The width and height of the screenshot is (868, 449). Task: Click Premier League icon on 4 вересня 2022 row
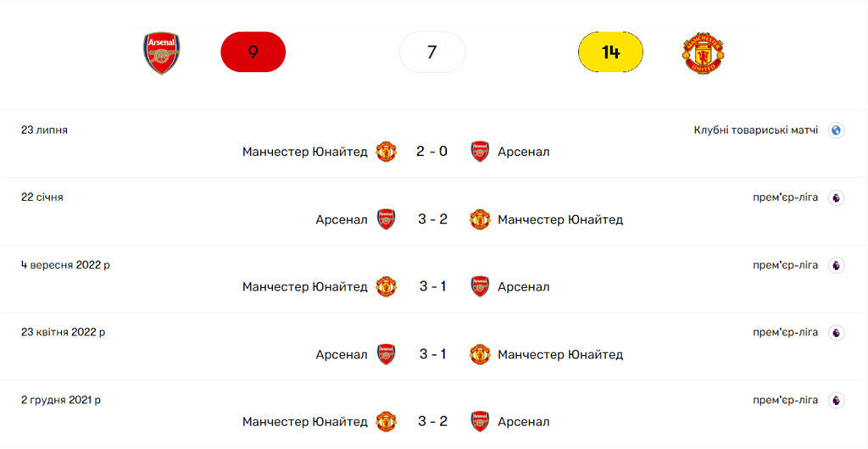836,265
